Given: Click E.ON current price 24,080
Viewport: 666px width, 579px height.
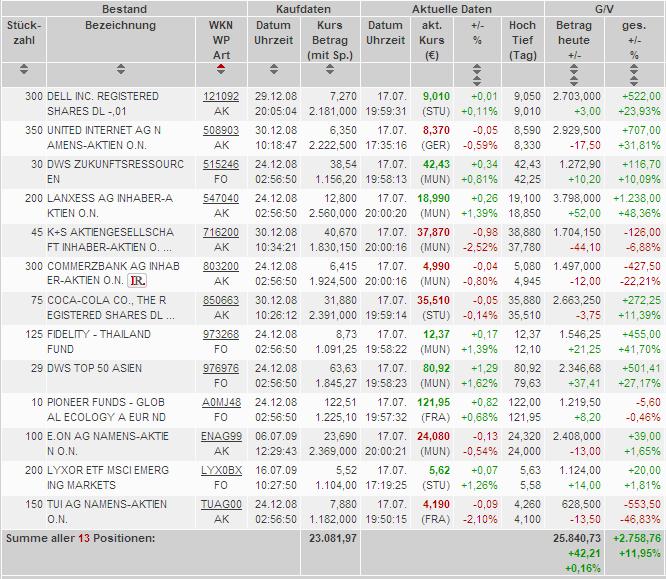Looking at the screenshot, I should pyautogui.click(x=433, y=436).
